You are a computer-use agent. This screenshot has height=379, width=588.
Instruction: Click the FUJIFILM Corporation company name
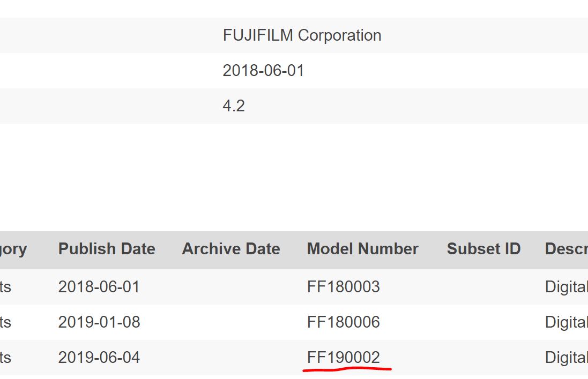click(302, 35)
